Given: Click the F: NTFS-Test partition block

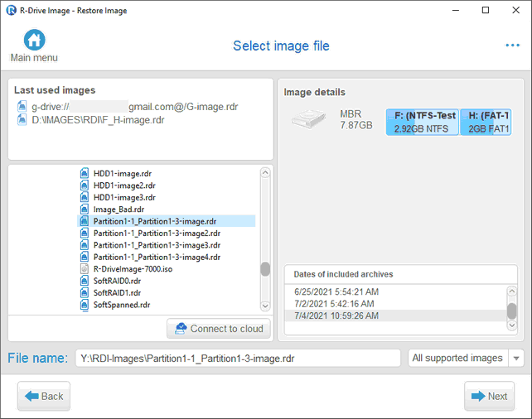Looking at the screenshot, I should point(423,122).
